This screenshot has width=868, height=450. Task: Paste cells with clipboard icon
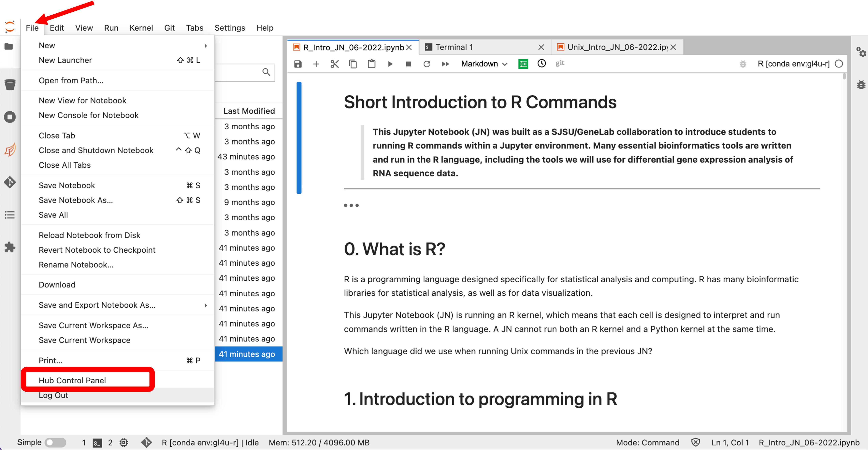point(372,64)
